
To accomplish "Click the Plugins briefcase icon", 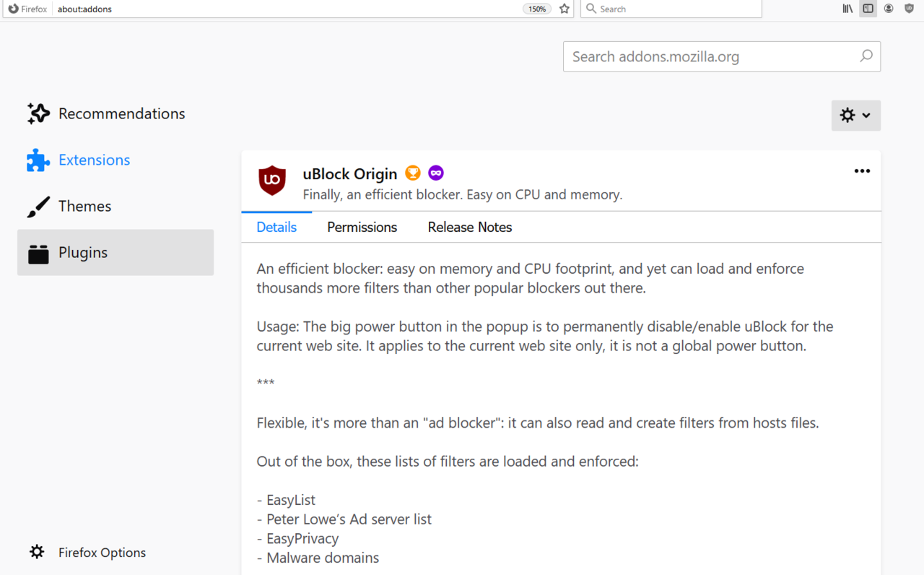I will [x=38, y=254].
